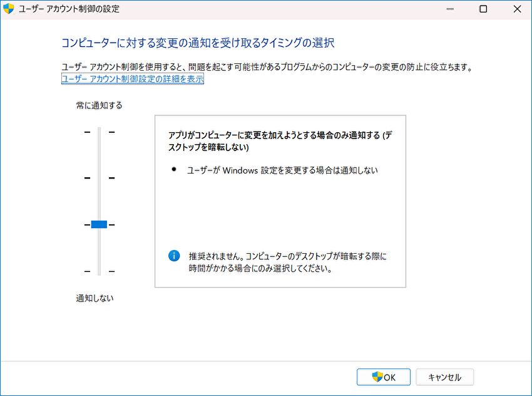Click the blue info icon in description box
532x396 pixels.
(x=175, y=256)
